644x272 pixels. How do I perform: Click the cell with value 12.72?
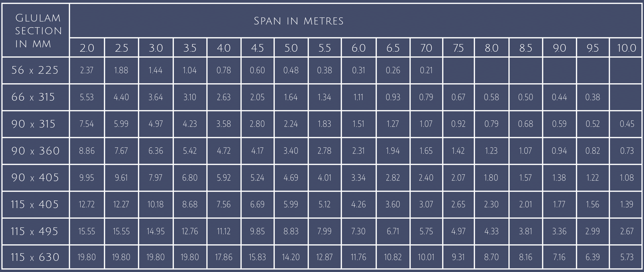pyautogui.click(x=87, y=204)
